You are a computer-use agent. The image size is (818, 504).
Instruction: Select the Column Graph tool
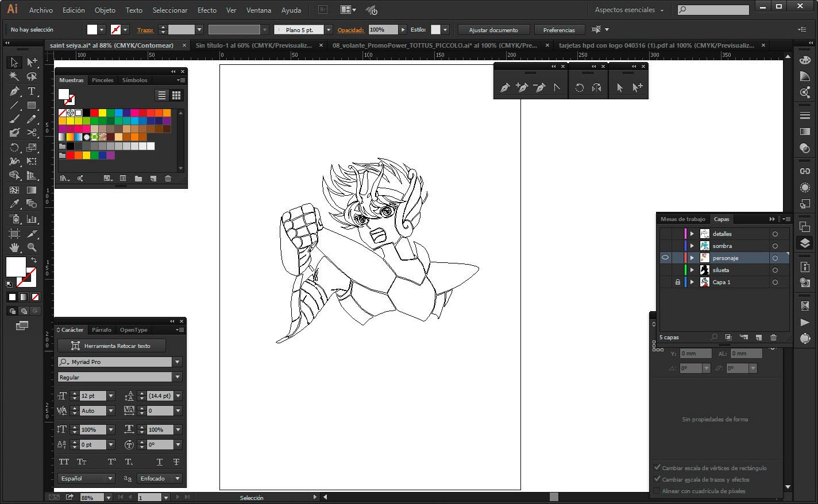pyautogui.click(x=32, y=219)
